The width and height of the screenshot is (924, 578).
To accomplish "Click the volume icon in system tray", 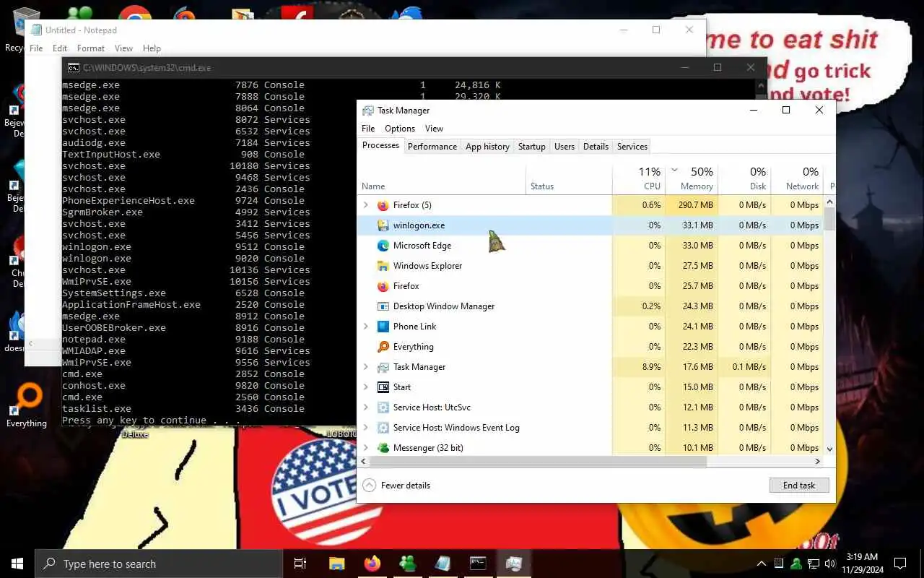I will pyautogui.click(x=831, y=564).
